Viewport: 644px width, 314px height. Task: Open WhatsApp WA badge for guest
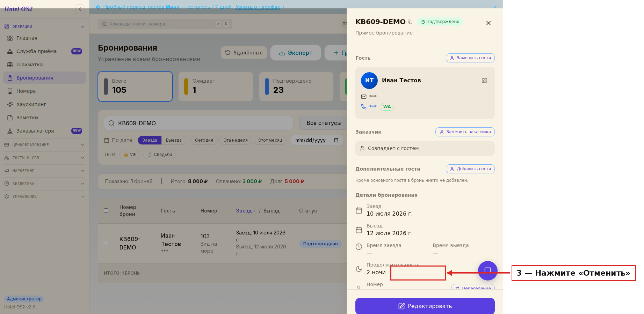[387, 107]
